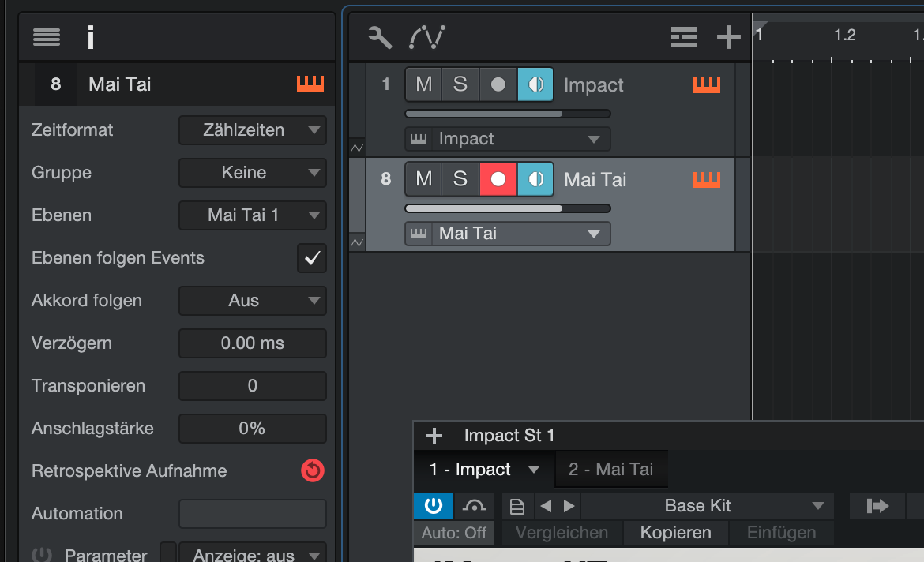Screen dimensions: 924x562
Task: Solo the Impact track
Action: [x=460, y=84]
